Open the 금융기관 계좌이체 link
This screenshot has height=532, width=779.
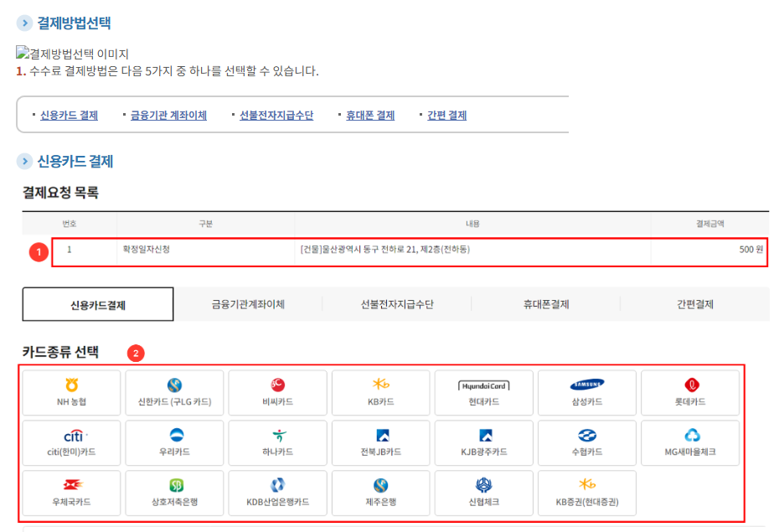coord(168,116)
